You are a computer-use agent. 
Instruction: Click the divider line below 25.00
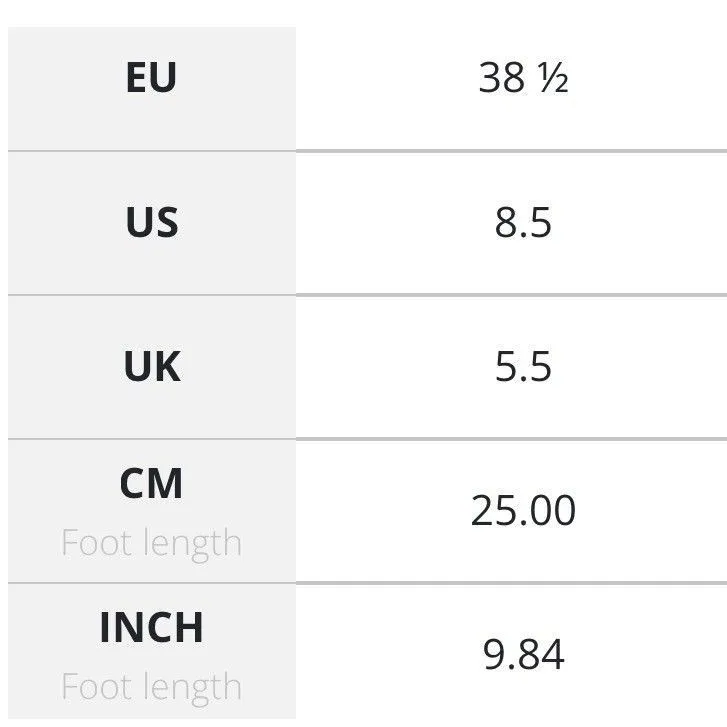[x=511, y=583]
